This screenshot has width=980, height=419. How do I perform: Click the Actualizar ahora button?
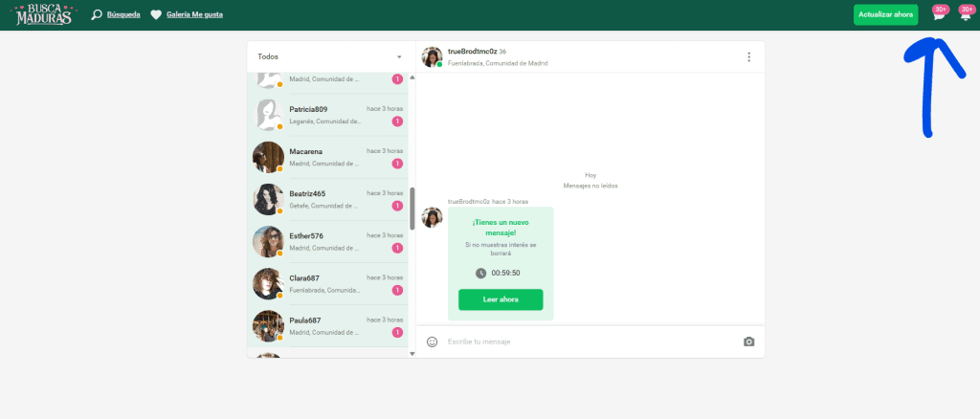pos(885,14)
